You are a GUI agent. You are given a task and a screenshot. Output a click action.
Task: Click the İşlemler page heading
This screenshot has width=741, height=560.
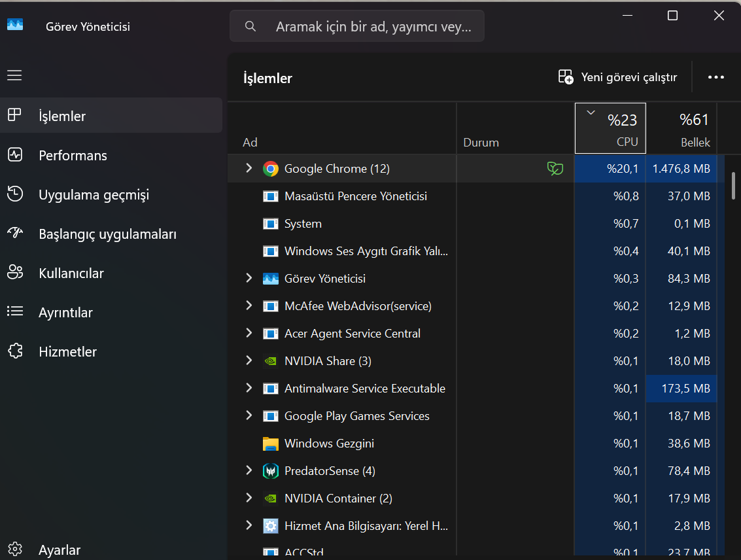click(267, 78)
